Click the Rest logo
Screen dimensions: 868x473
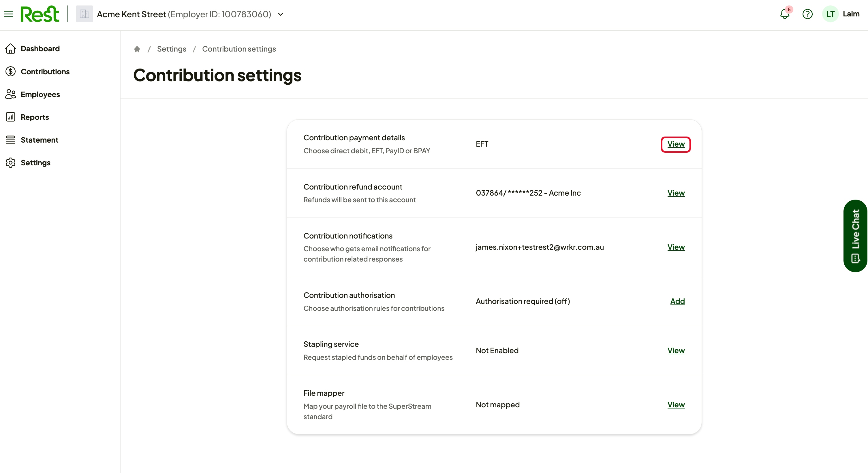coord(40,14)
